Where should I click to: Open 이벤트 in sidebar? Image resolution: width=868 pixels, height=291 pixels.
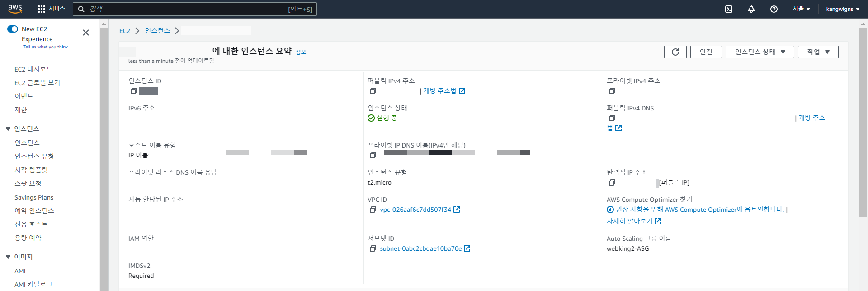pos(24,96)
